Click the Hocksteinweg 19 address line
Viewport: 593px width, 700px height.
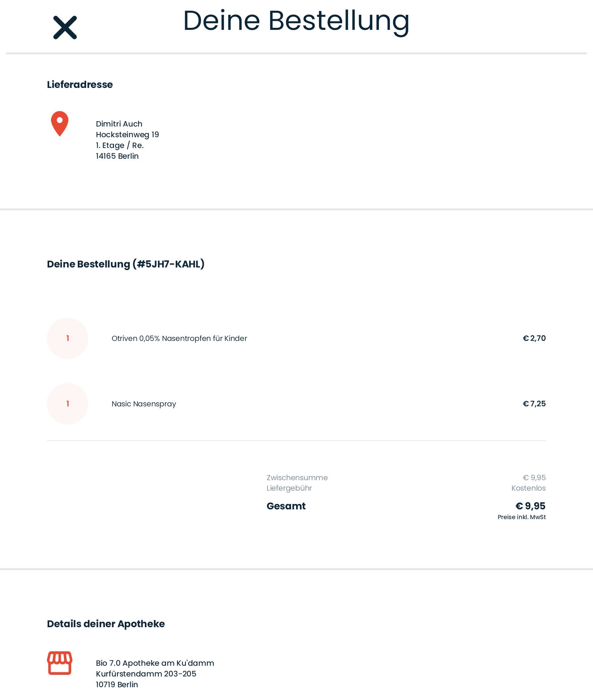click(x=127, y=135)
